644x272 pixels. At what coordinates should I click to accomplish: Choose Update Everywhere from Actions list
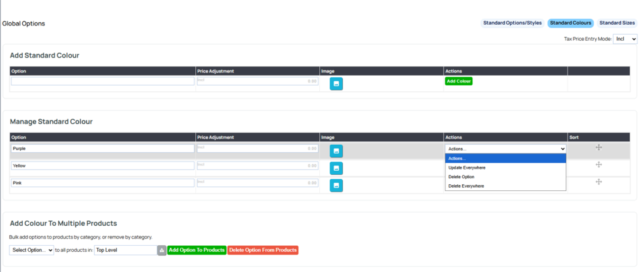pyautogui.click(x=467, y=167)
